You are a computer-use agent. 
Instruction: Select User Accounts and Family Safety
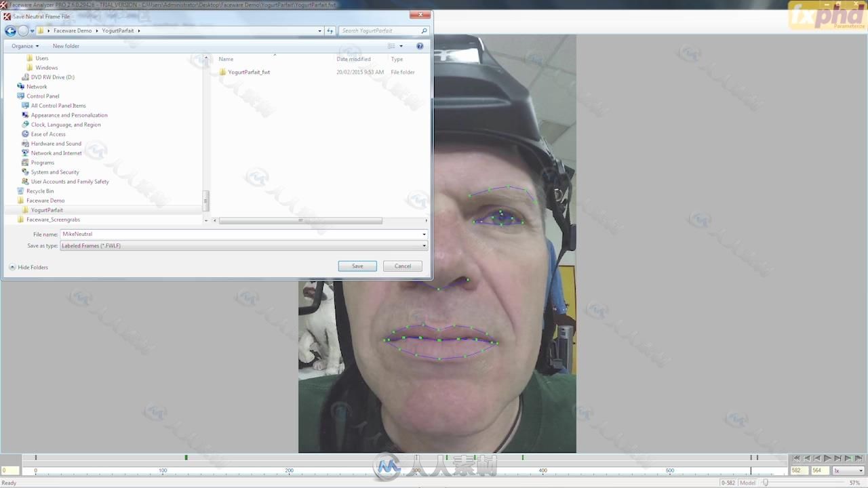pyautogui.click(x=70, y=182)
